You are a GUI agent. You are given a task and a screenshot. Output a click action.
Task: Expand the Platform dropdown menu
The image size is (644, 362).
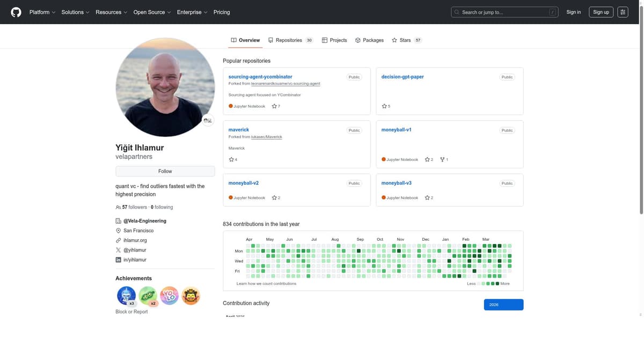click(42, 12)
